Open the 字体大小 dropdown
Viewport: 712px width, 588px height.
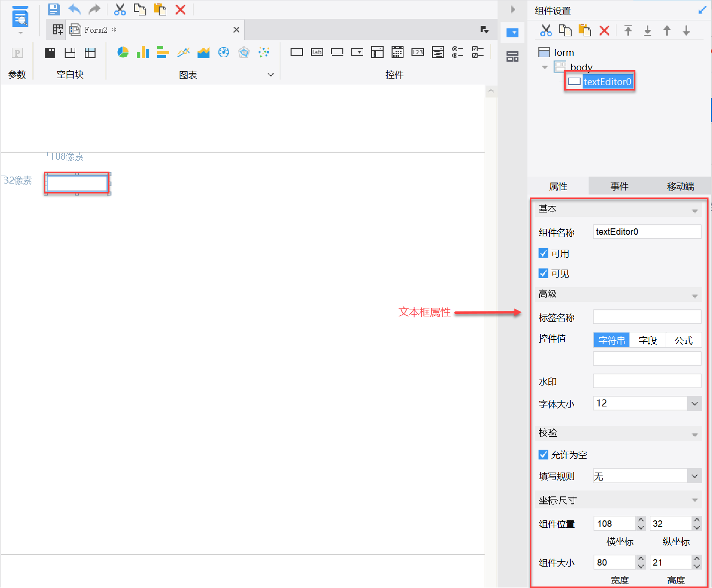point(695,403)
